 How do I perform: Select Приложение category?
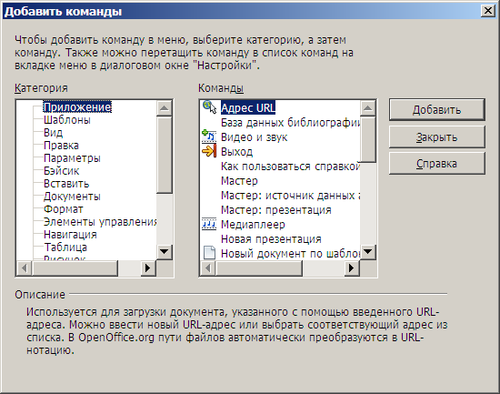click(x=77, y=107)
